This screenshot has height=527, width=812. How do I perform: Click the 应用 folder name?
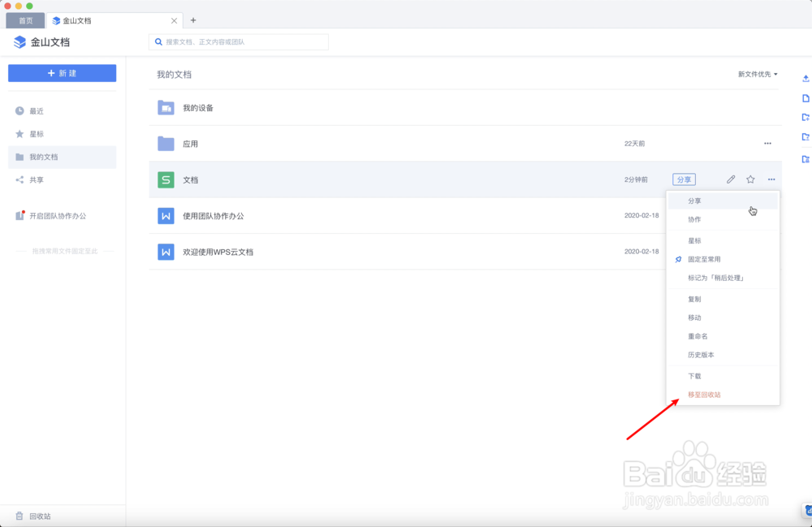pos(190,144)
